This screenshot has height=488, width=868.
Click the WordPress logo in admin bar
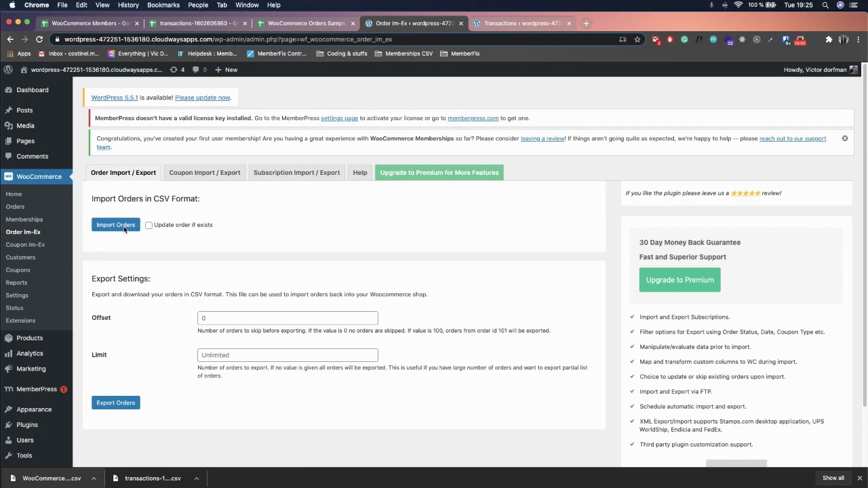(x=8, y=69)
